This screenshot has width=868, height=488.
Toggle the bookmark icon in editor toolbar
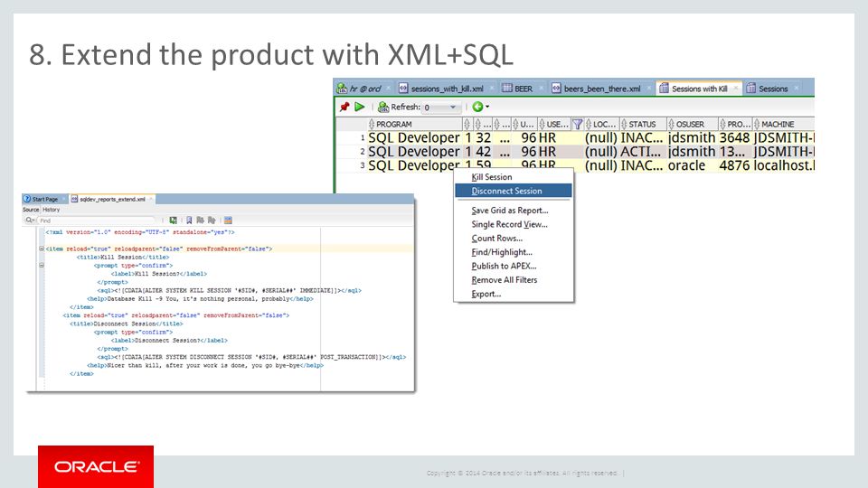coord(189,221)
